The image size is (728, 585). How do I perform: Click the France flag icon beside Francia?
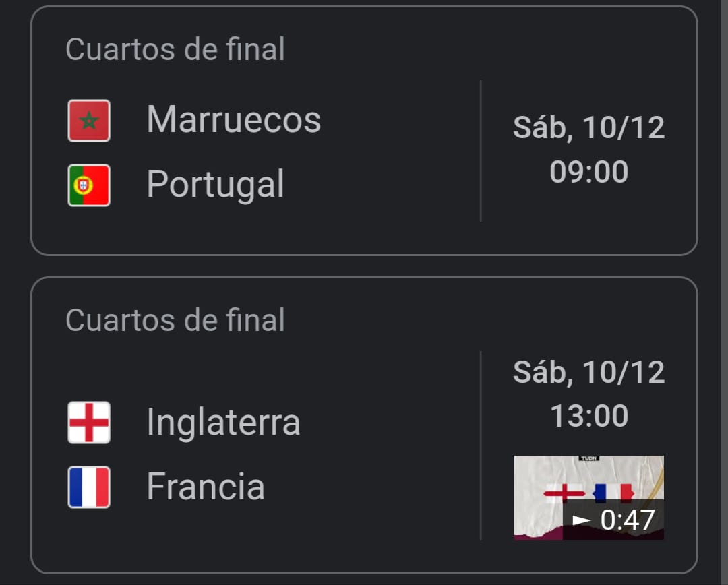point(89,487)
